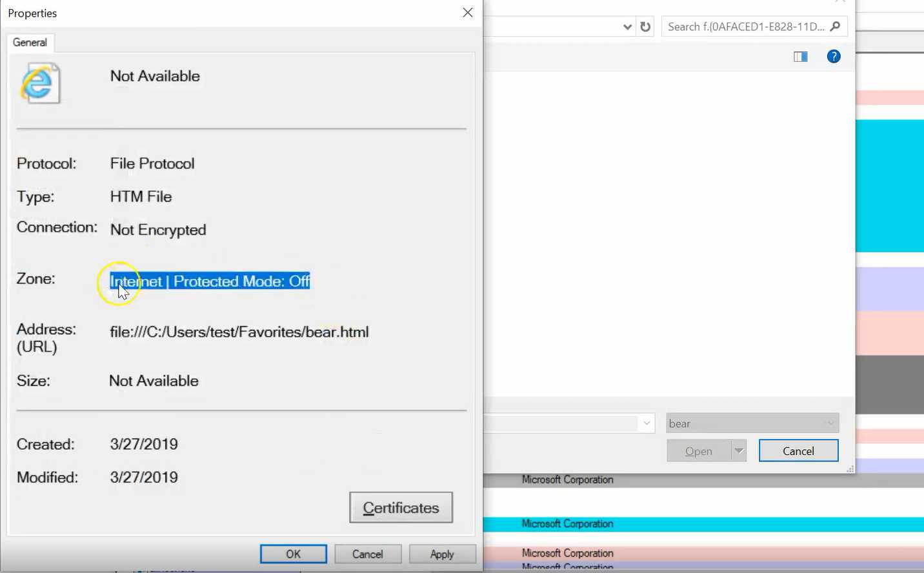Screen dimensions: 924x573
Task: Cancel the Open file dialog
Action: [x=798, y=451]
